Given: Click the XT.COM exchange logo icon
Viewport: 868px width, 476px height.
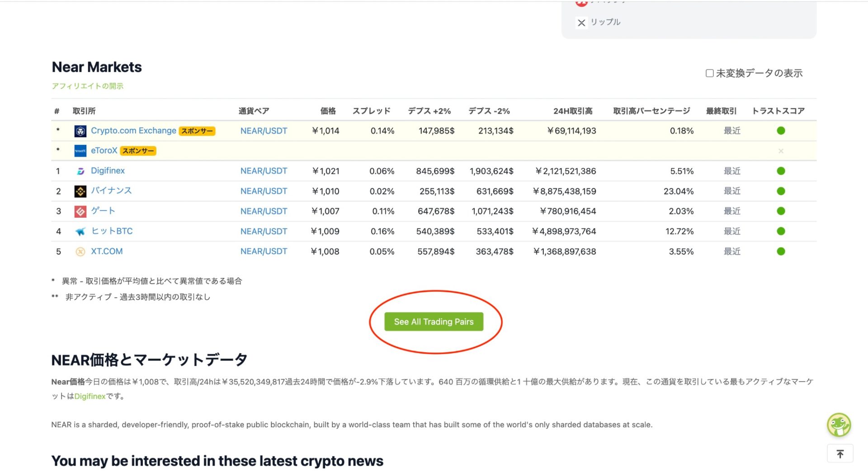Looking at the screenshot, I should (x=80, y=251).
